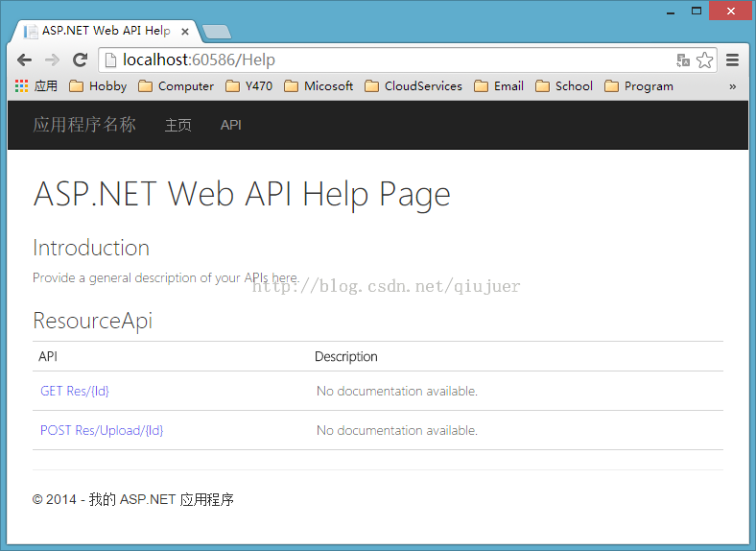
Task: Click the ASP.NET Web API Help Page title
Action: (242, 195)
